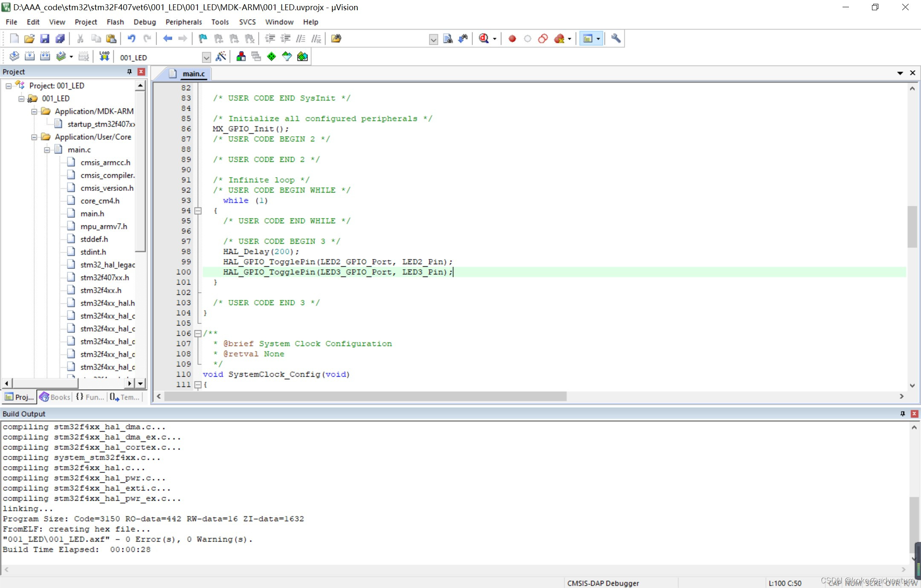Screen dimensions: 921x588
Task: Collapse the while-loop block at line 94
Action: click(198, 211)
